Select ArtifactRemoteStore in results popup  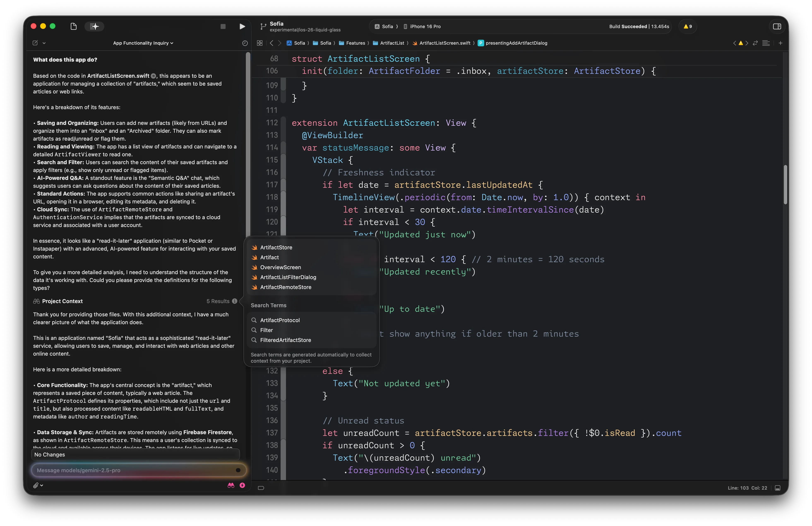point(286,287)
